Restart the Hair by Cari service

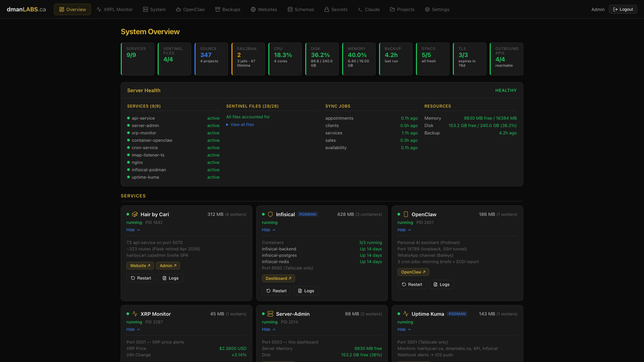point(141,278)
